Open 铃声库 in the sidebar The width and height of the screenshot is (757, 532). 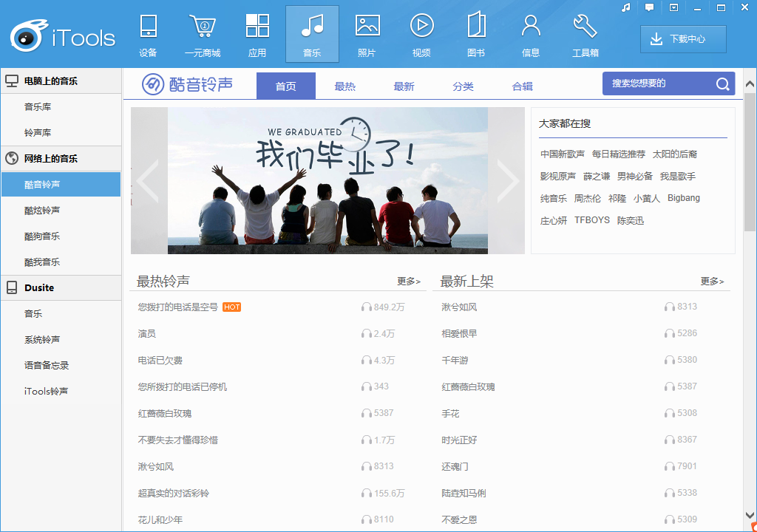[x=61, y=133]
